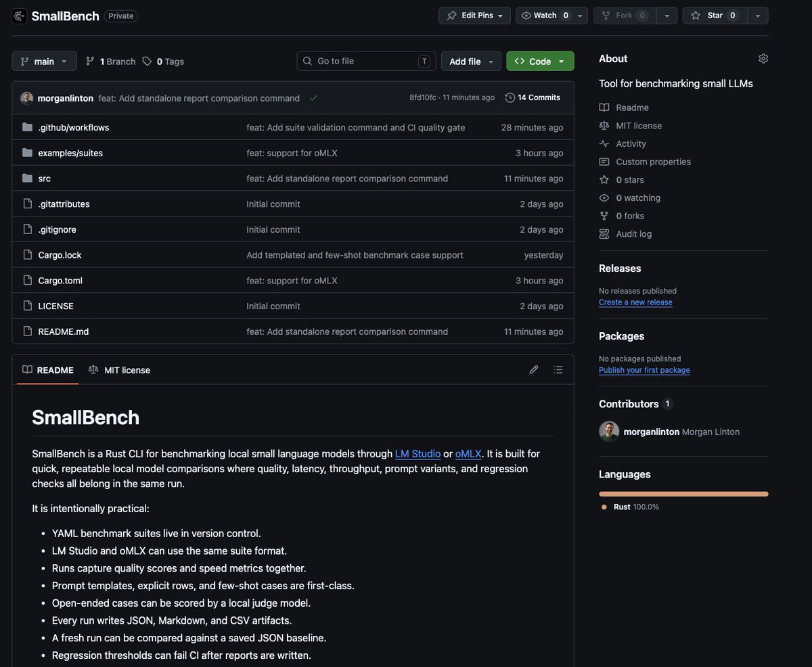The width and height of the screenshot is (812, 667).
Task: Open the Edit Pins dropdown
Action: click(474, 16)
